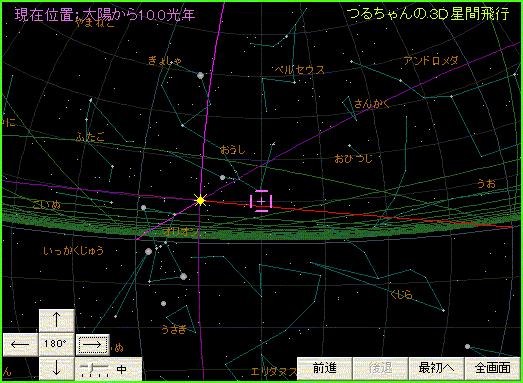Return to start with 最初へ button
The image size is (523, 383).
point(437,368)
